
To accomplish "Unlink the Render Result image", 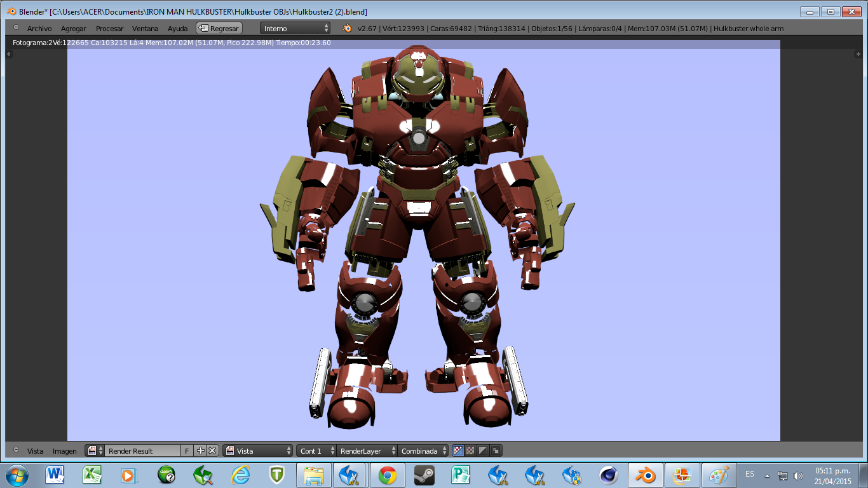I will point(213,451).
